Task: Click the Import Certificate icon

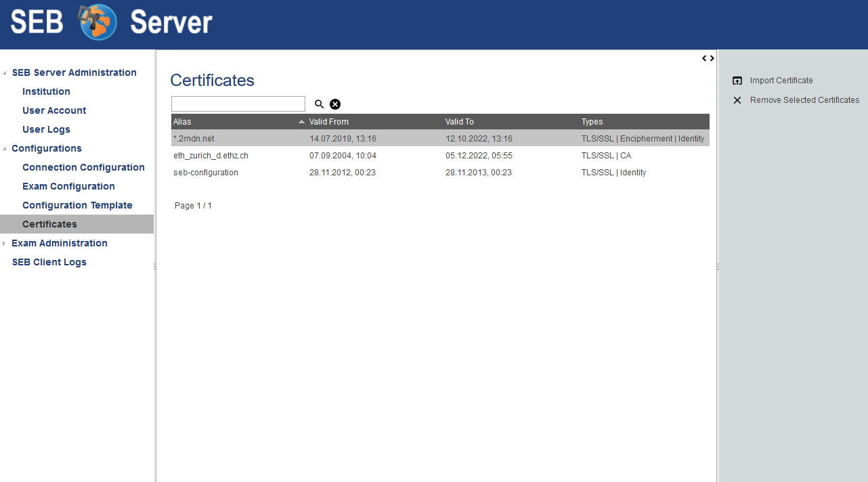Action: click(737, 81)
